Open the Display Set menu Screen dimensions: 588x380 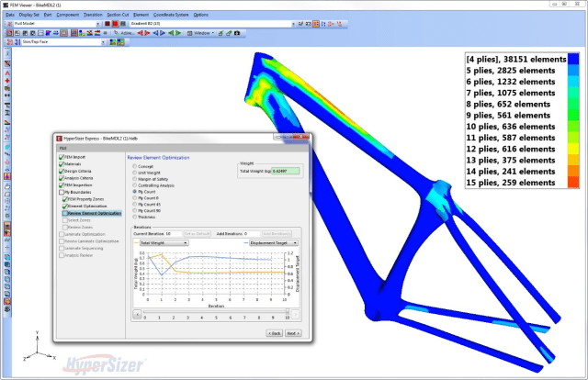28,15
